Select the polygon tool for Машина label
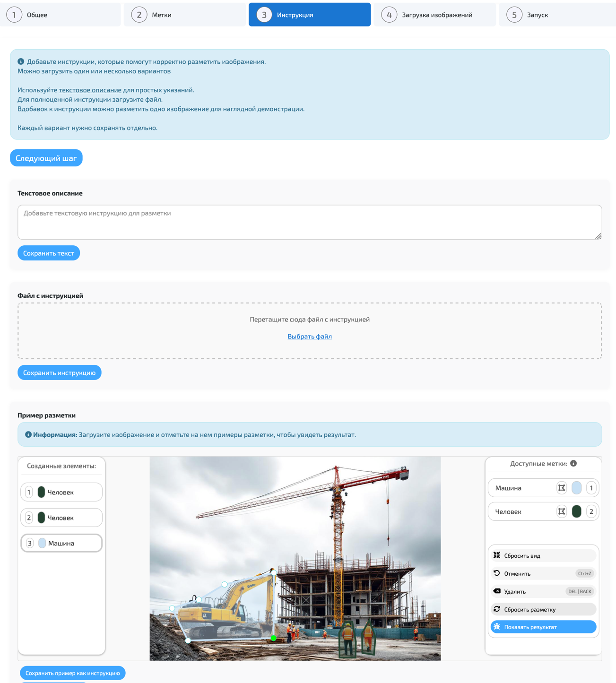The image size is (616, 683). 561,488
